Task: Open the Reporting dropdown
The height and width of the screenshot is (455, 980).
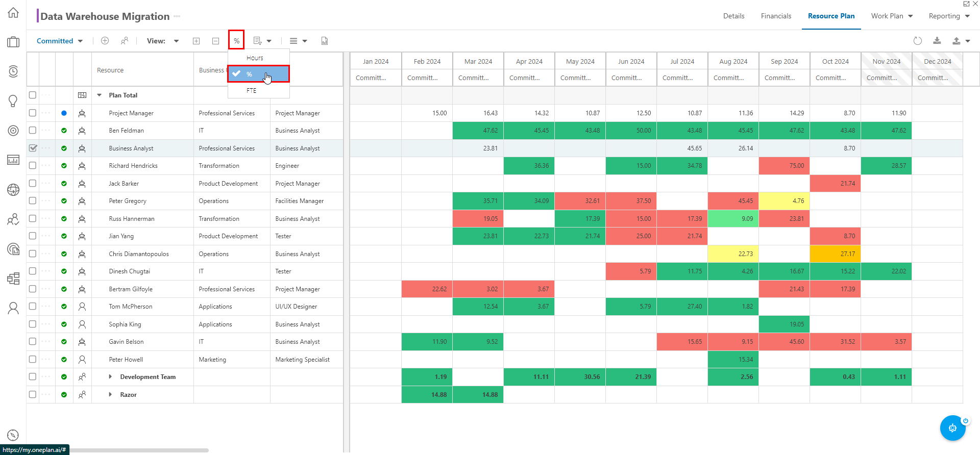Action: (949, 16)
